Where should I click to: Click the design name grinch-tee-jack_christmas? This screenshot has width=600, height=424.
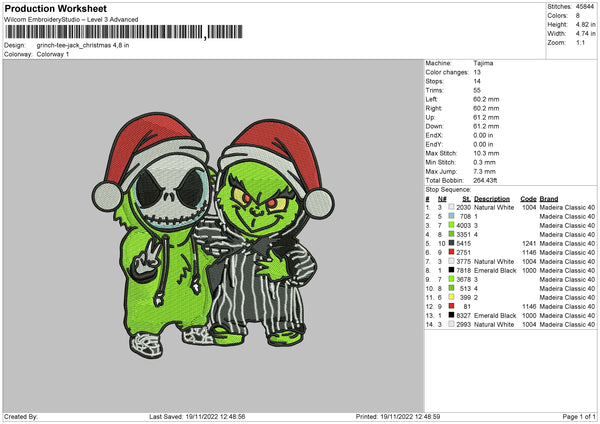click(83, 45)
